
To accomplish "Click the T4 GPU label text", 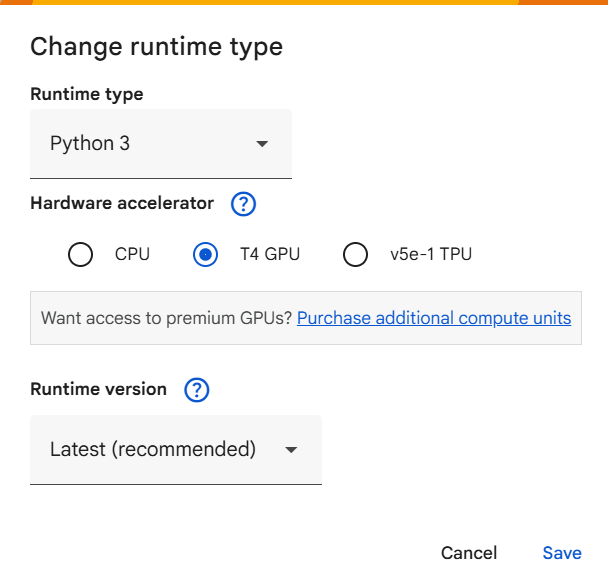I will click(269, 255).
